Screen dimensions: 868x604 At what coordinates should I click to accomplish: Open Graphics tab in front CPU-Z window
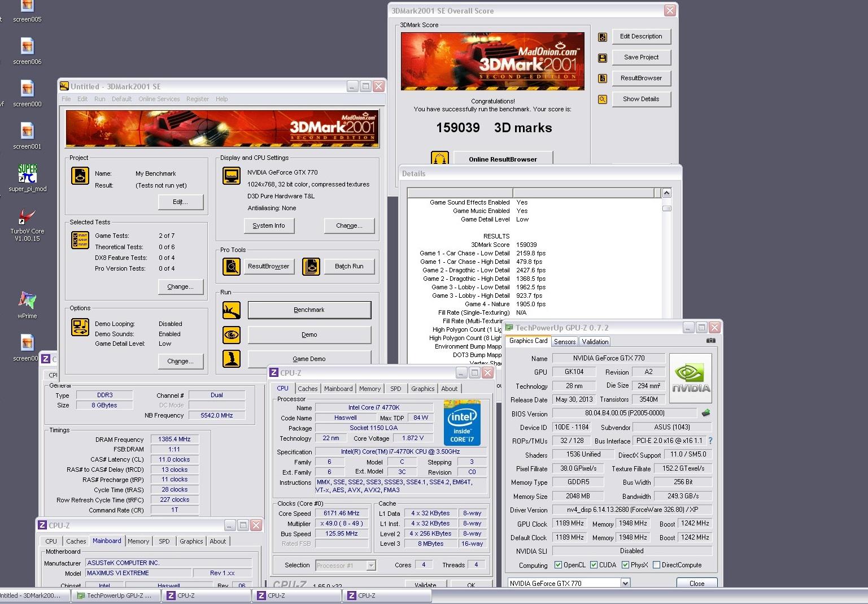point(422,389)
